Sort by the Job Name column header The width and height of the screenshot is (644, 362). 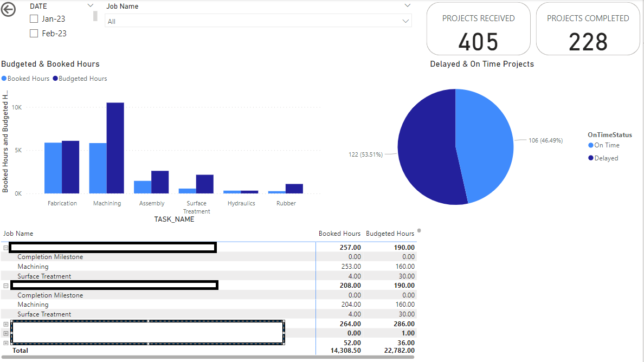tap(18, 234)
